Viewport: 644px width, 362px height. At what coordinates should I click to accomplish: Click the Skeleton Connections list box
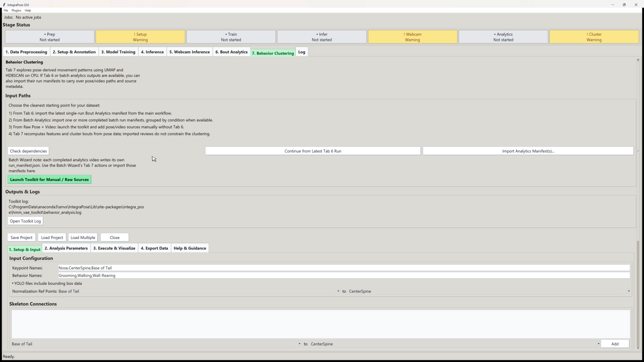pos(321,324)
